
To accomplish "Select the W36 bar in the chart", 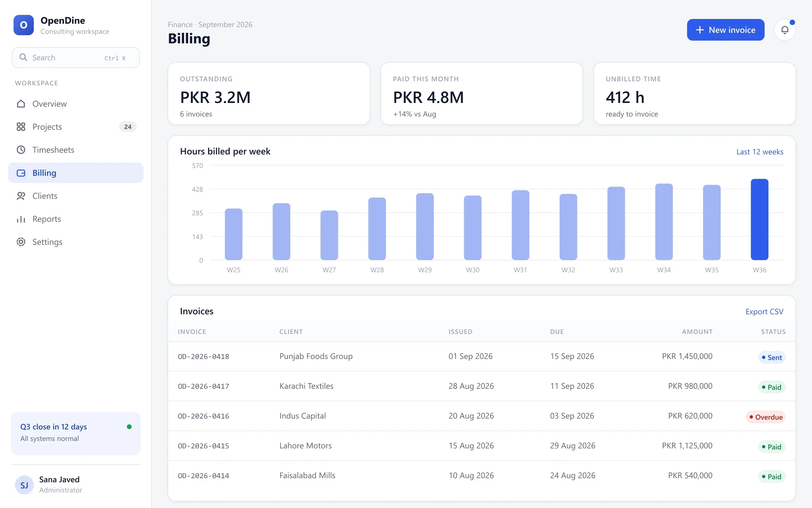I will coord(760,219).
